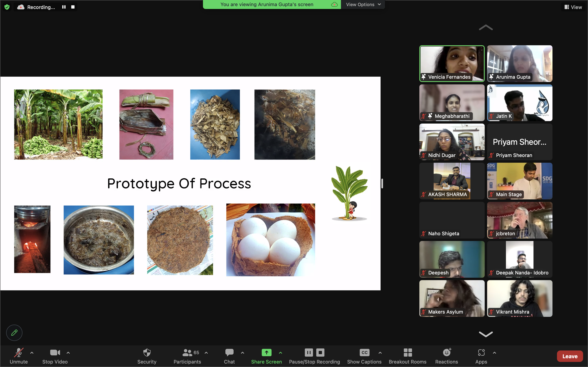Expand the View Options dropdown
The height and width of the screenshot is (367, 588).
pos(363,4)
